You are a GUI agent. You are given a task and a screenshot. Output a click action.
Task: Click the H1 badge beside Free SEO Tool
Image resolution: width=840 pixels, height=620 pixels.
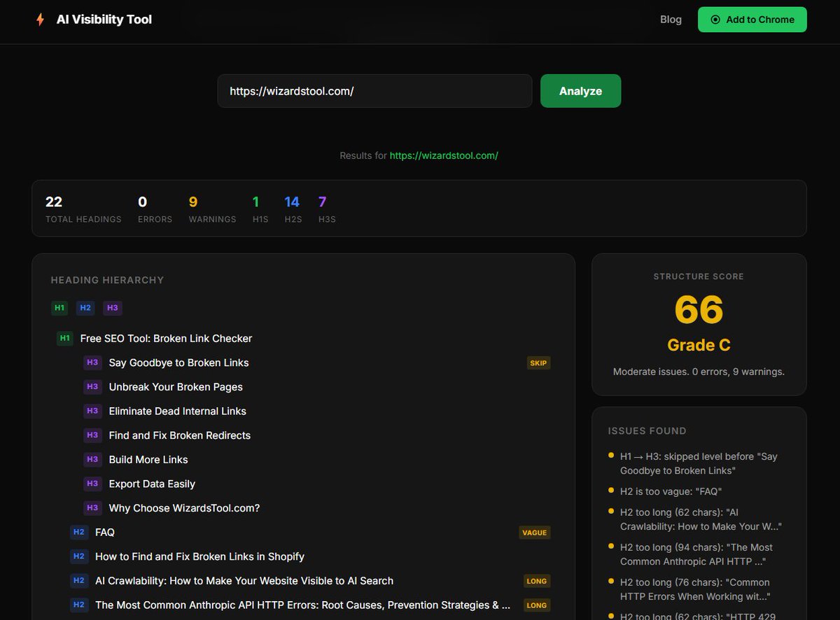(x=65, y=339)
